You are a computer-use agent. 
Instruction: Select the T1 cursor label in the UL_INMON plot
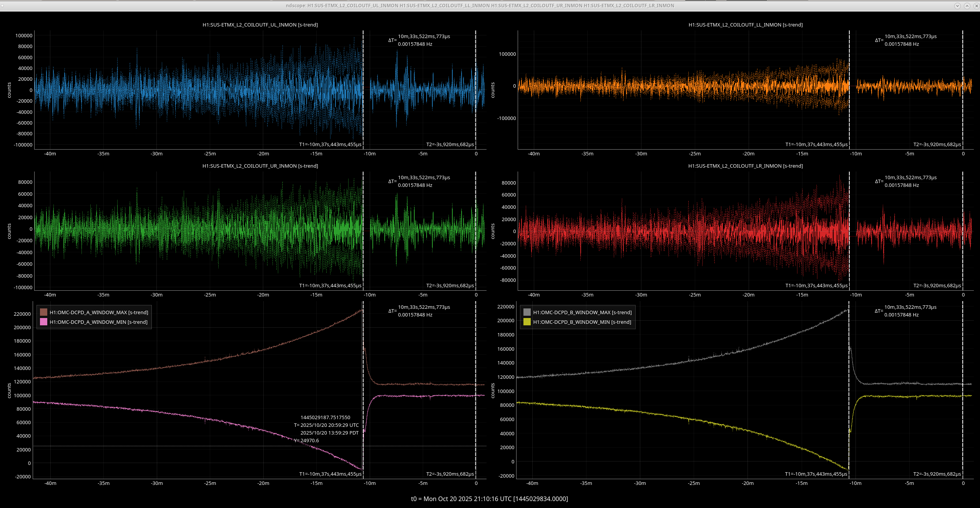coord(330,145)
